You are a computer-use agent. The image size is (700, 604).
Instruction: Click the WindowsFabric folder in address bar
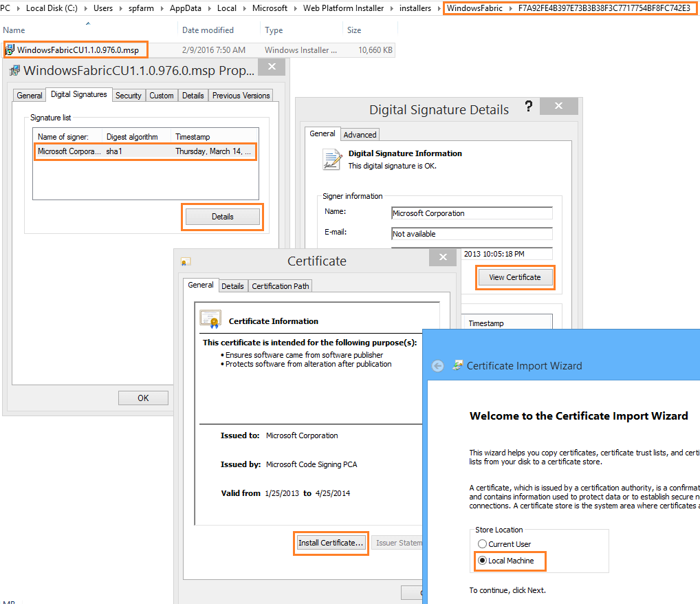[474, 8]
